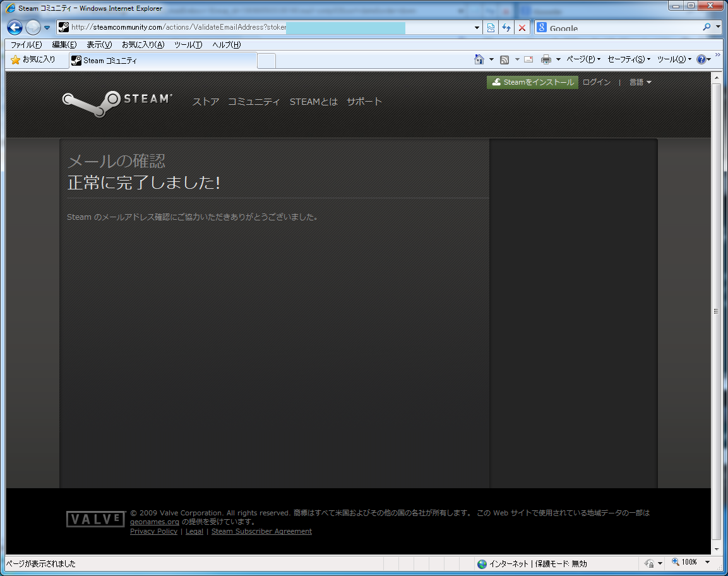This screenshot has width=728, height=576.
Task: Click the Home icon in command bar
Action: [x=479, y=59]
